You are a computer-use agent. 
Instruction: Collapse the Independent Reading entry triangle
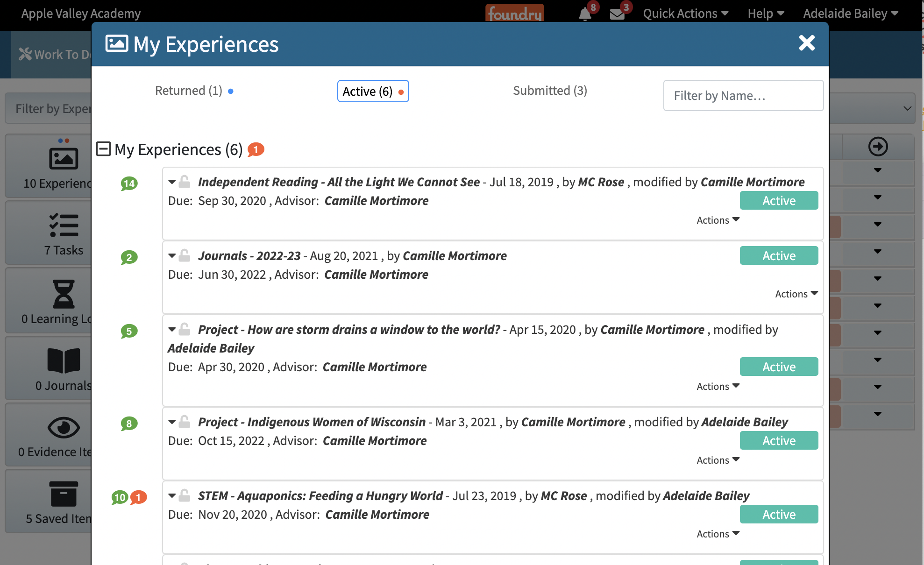point(172,182)
